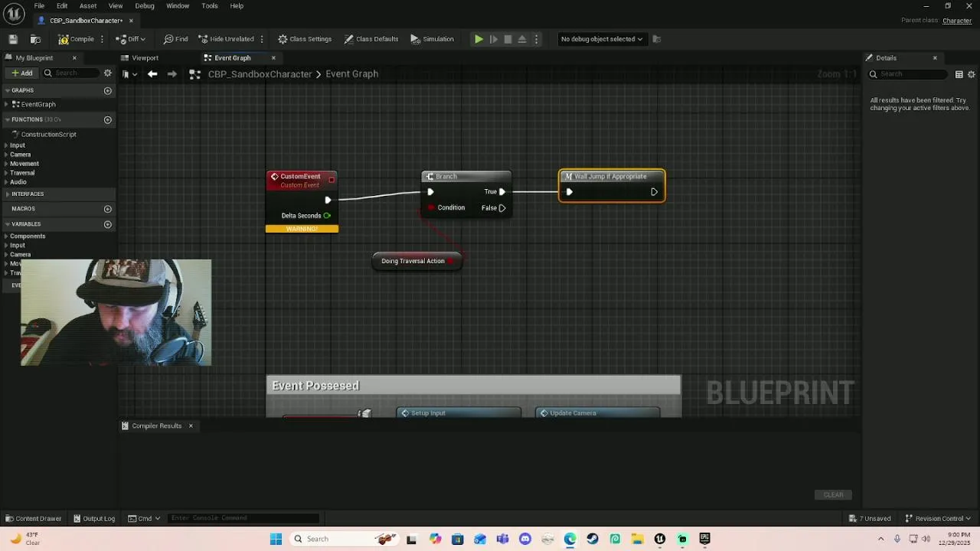Open the File menu
Screen dimensions: 980x551
pyautogui.click(x=39, y=5)
